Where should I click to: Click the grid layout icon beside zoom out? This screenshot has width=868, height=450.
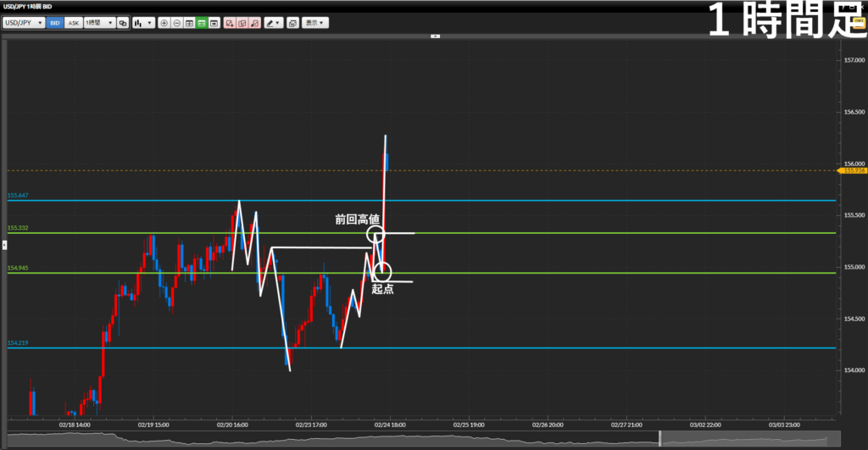pos(189,23)
